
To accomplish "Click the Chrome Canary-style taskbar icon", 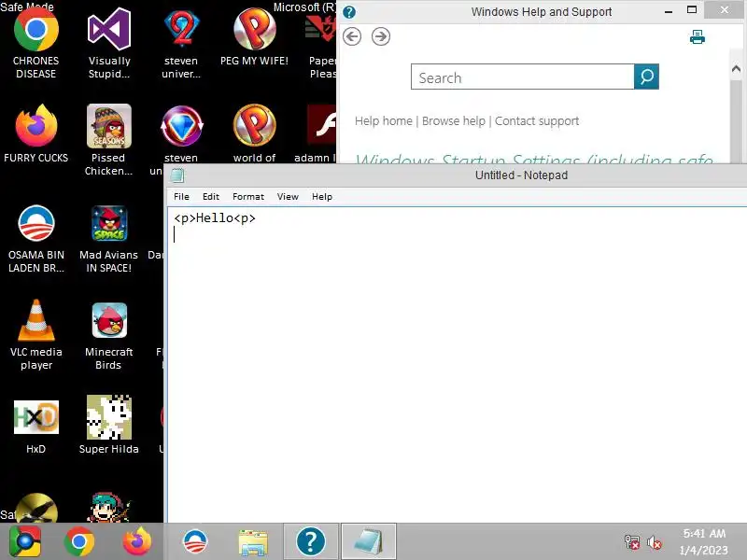I will coord(25,541).
